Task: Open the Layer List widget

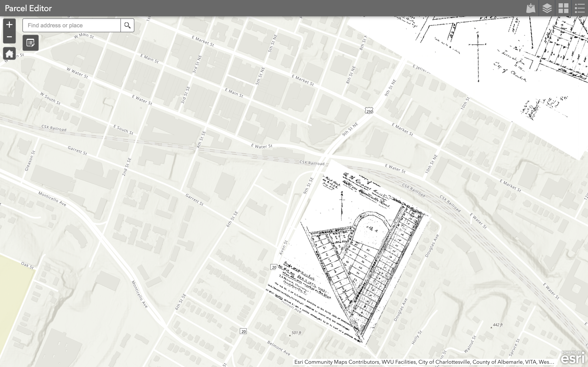Action: pos(547,8)
